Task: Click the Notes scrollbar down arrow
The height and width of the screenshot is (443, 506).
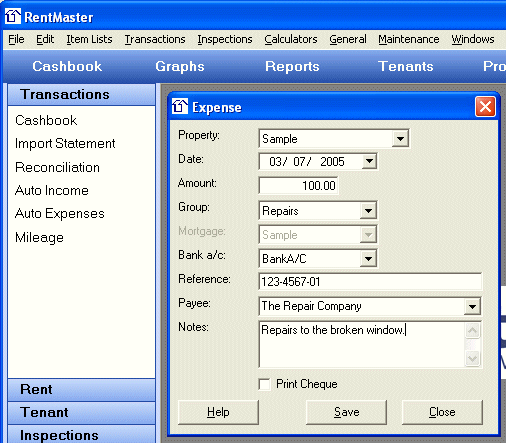Action: tap(472, 359)
